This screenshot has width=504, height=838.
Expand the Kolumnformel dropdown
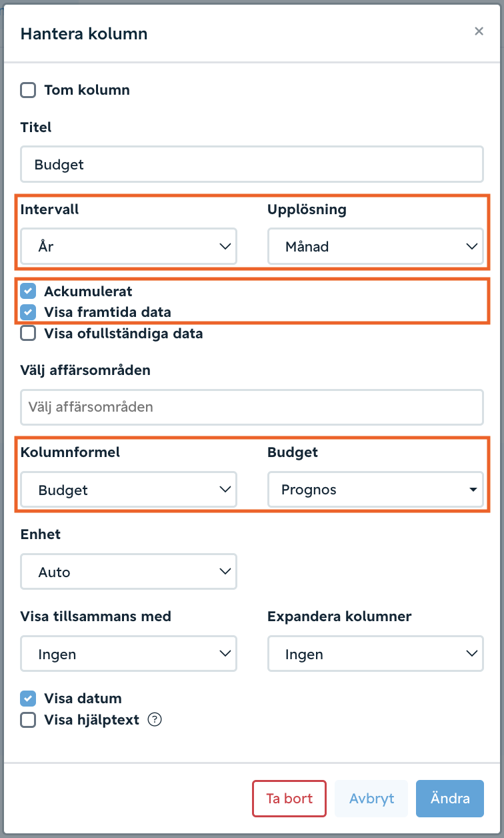129,490
